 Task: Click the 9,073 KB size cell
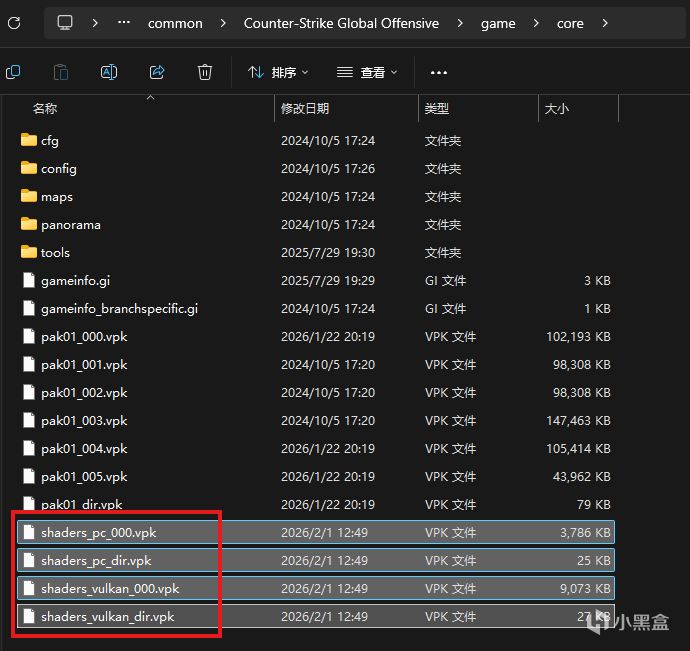point(585,588)
